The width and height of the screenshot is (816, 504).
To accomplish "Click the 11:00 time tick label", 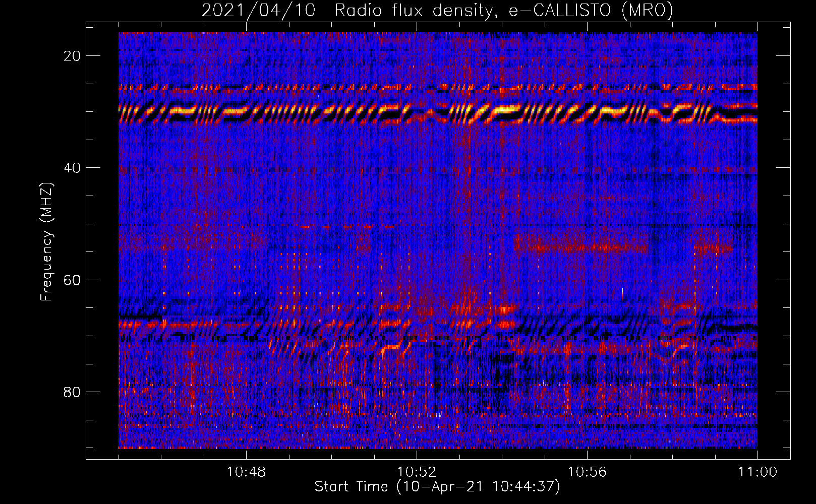I will coord(757,472).
